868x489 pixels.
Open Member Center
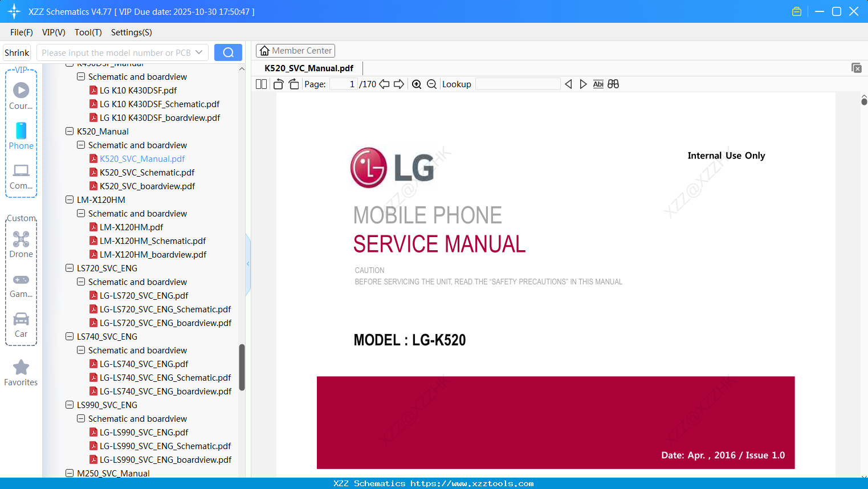[295, 50]
